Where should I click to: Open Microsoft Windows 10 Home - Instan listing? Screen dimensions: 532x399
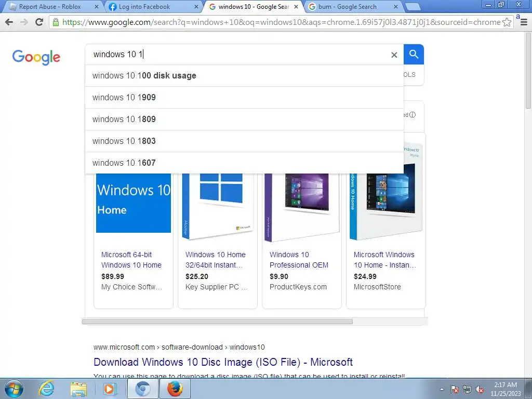pyautogui.click(x=385, y=260)
